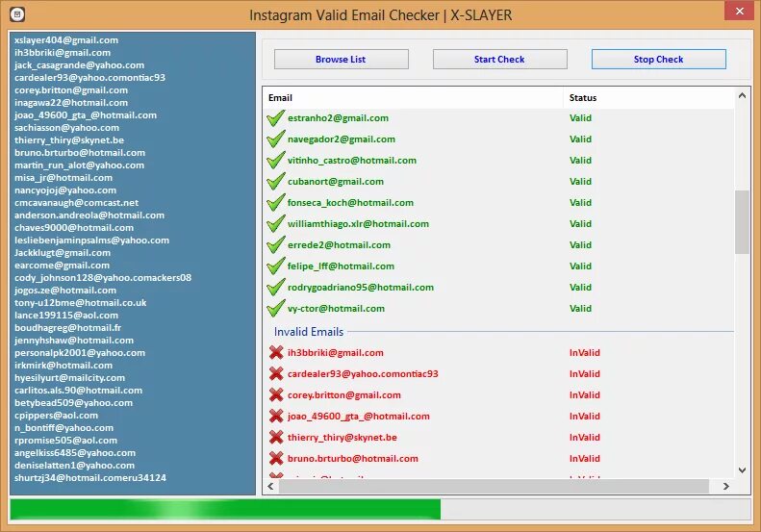
Task: Select Jackklugt@gmail.com in the left list
Action: pos(63,253)
